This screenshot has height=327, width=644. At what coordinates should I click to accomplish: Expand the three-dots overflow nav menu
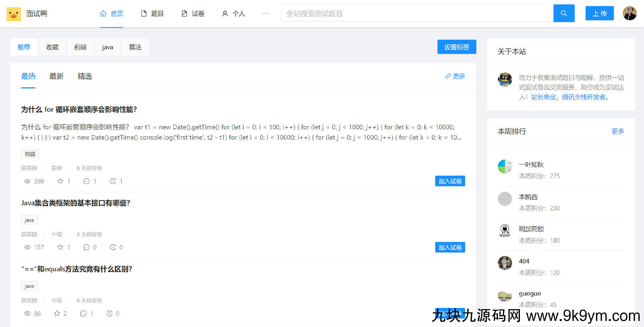click(x=265, y=13)
